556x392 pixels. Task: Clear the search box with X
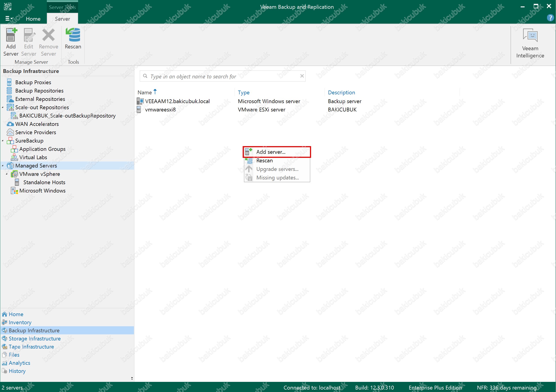pos(302,76)
